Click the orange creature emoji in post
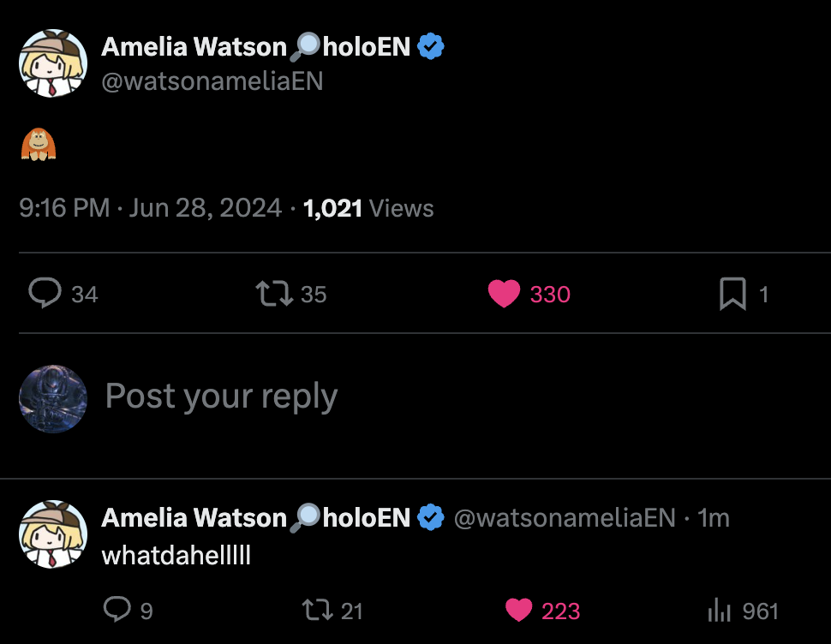The width and height of the screenshot is (831, 644). tap(38, 144)
